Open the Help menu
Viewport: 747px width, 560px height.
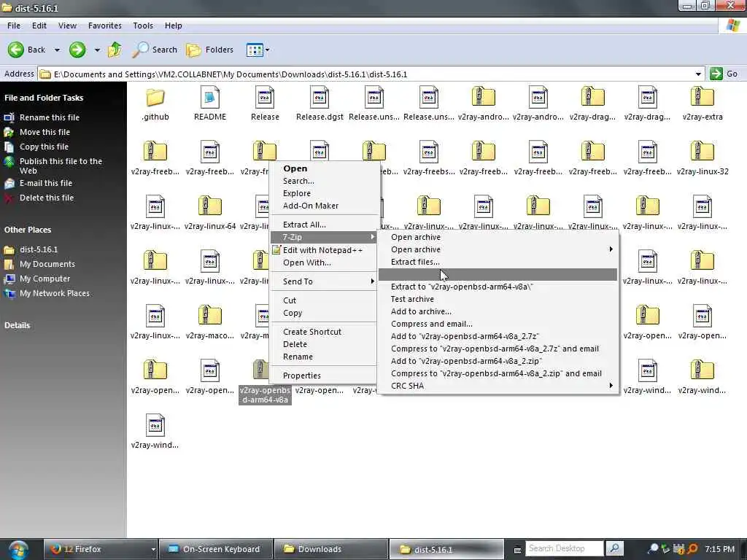pyautogui.click(x=174, y=26)
